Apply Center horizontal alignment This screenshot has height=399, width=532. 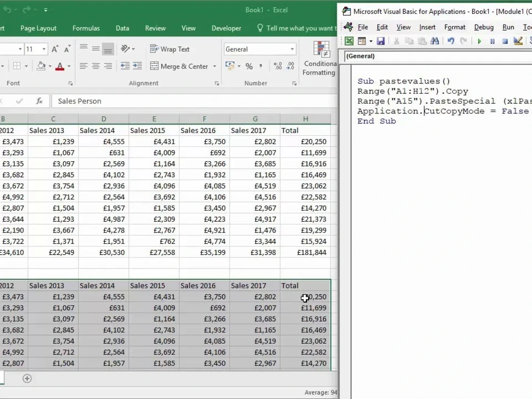[96, 66]
